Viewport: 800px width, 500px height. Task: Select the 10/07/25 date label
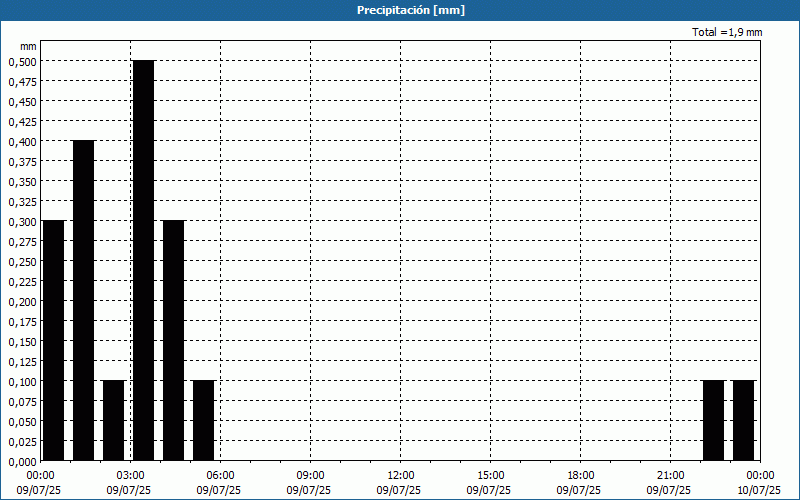coord(759,490)
